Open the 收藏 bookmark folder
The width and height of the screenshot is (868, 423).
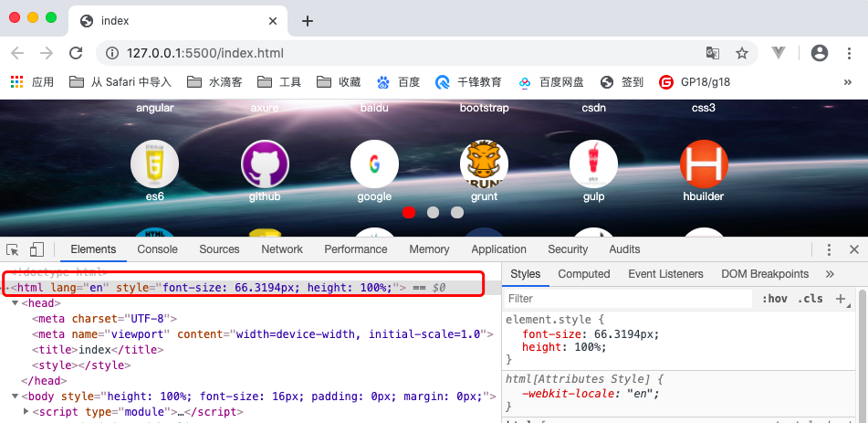pos(339,82)
